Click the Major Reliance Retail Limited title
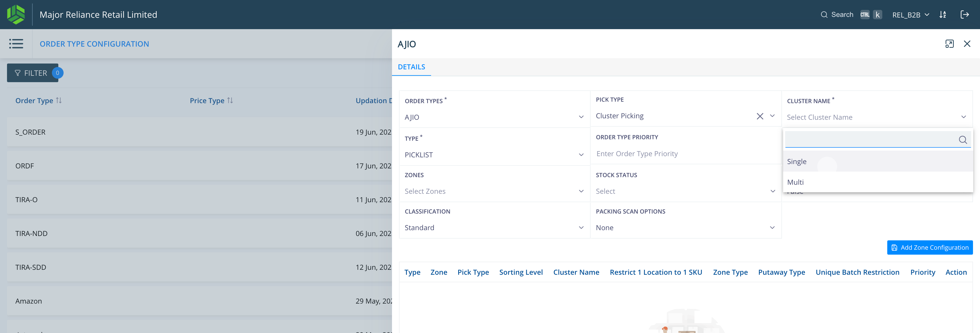Screen dimensions: 980x333 click(x=98, y=15)
